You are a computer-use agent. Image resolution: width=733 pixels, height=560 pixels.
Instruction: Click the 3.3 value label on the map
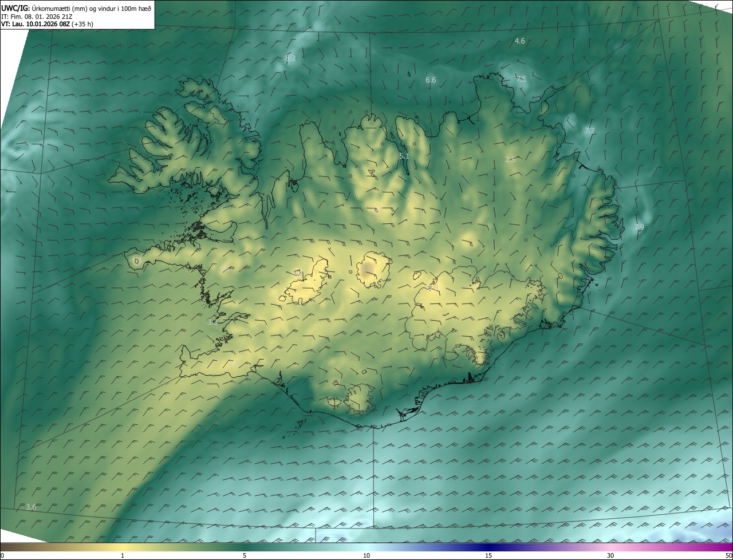click(212, 322)
